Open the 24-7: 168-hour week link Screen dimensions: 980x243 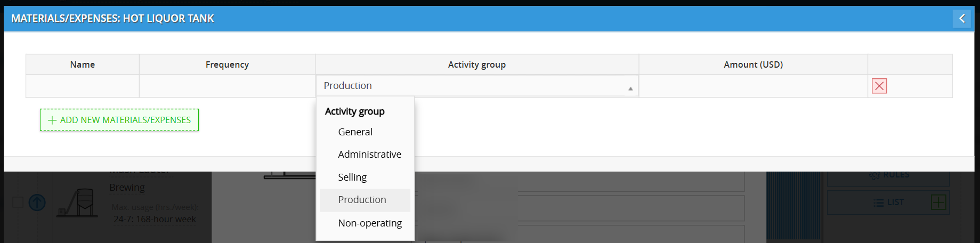[155, 219]
